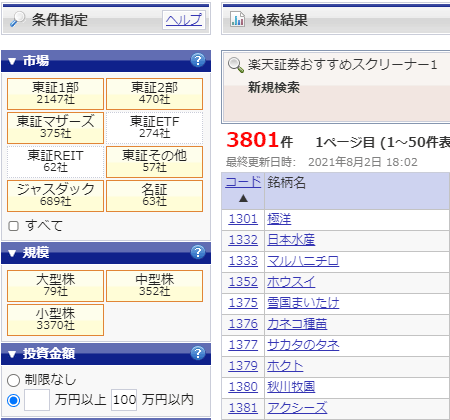450x420 pixels.
Task: Open stock code 1377
Action: click(243, 345)
